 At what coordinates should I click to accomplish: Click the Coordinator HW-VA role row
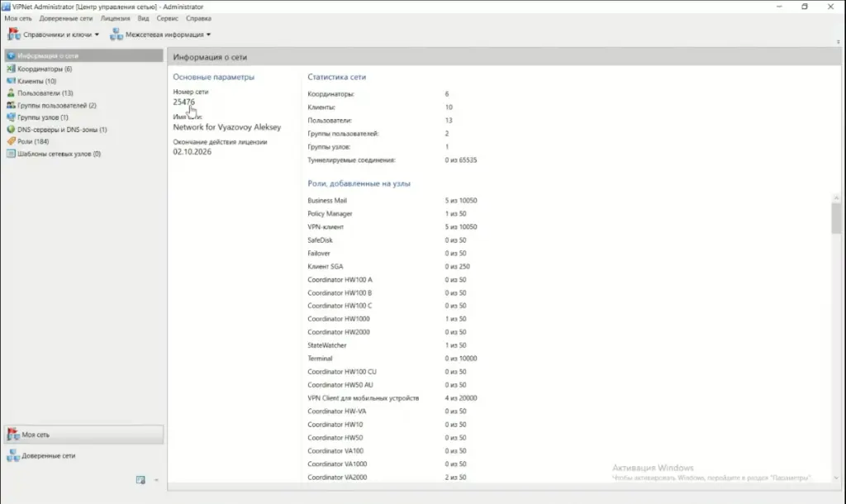tap(387, 411)
